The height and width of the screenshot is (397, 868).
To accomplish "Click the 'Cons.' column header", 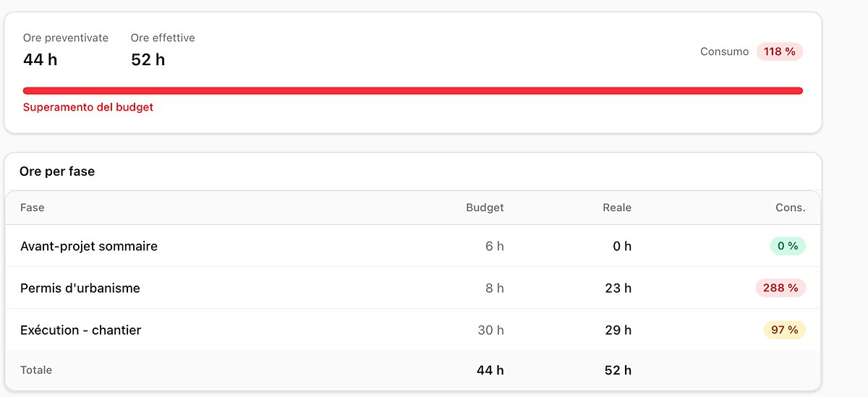I will (791, 208).
